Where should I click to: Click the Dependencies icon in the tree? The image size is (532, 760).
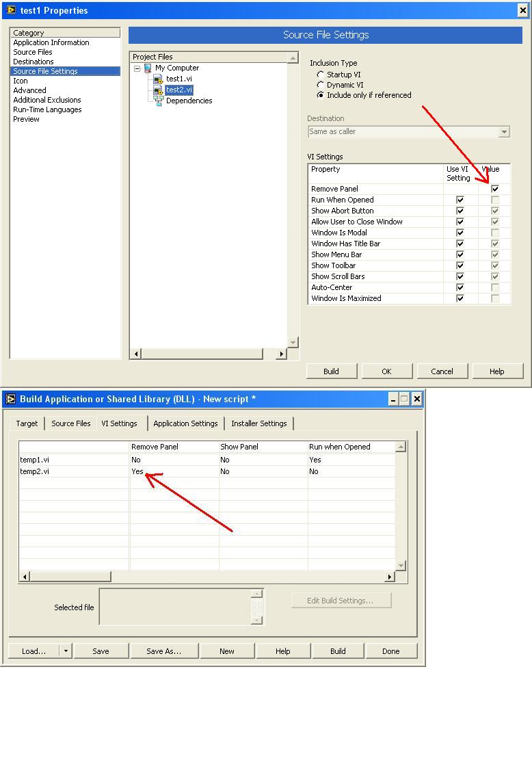coord(158,101)
